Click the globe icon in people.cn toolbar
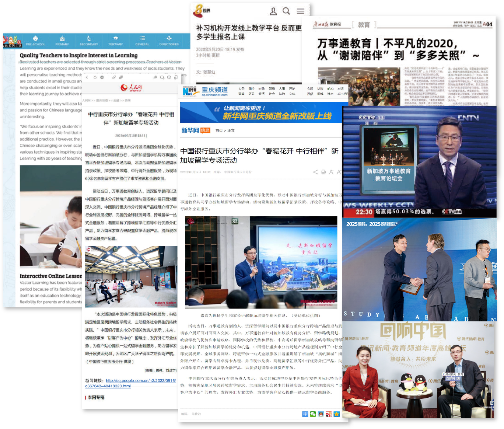The image size is (504, 429). pyautogui.click(x=102, y=77)
